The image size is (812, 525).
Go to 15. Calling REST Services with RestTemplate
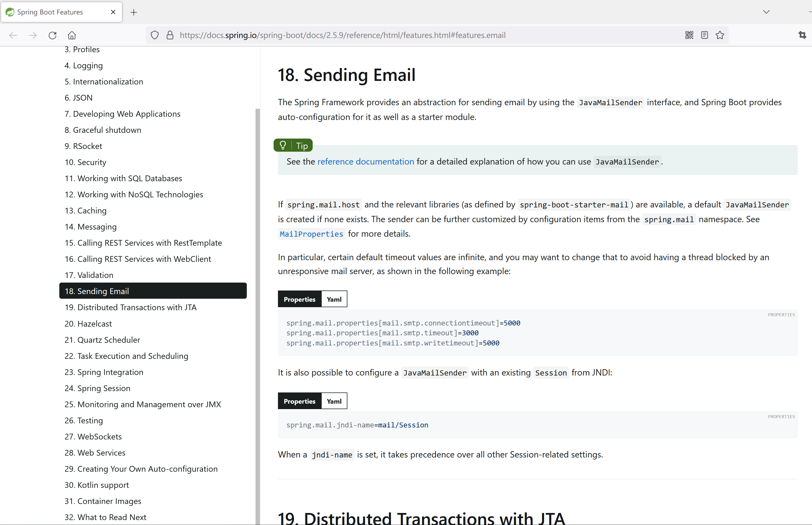143,243
